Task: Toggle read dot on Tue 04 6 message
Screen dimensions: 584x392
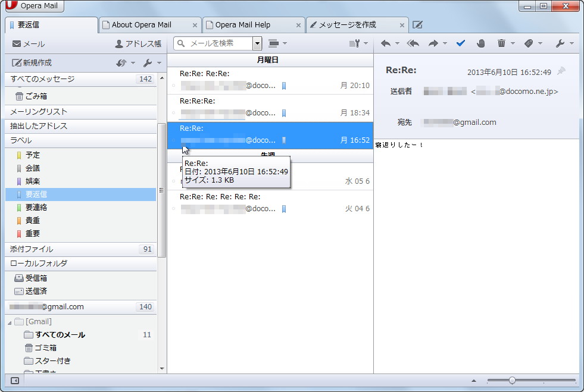Action: pyautogui.click(x=174, y=209)
